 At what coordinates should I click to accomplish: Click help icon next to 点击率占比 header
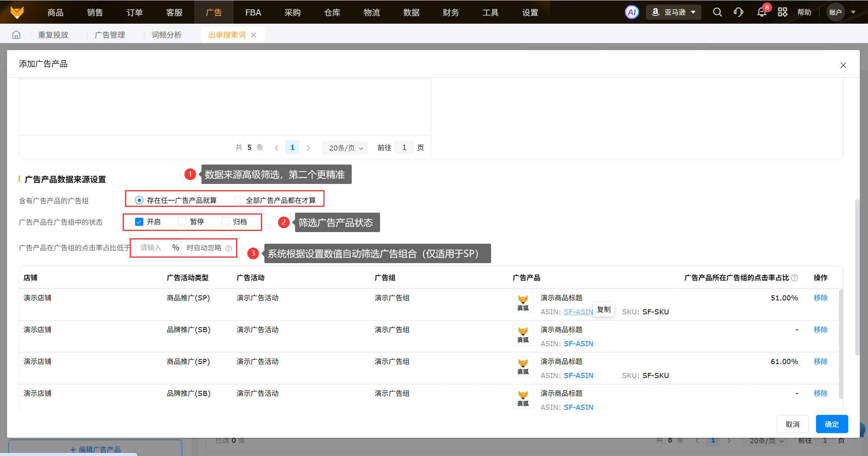[x=795, y=278]
